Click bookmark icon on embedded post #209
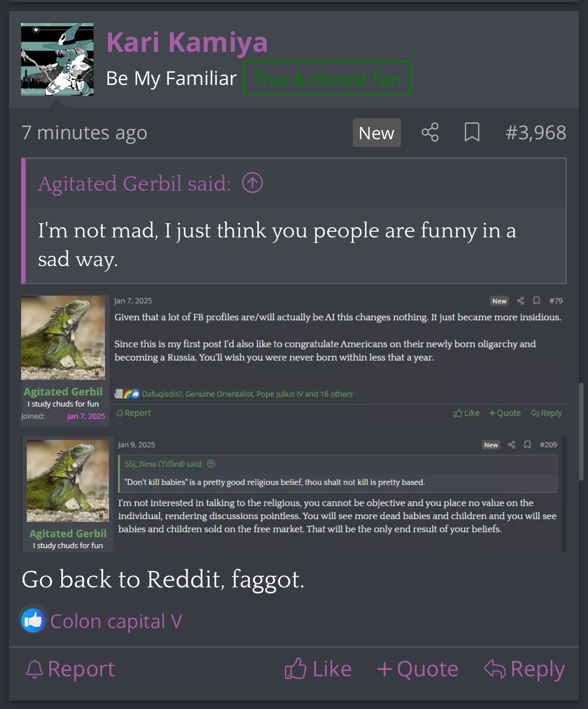This screenshot has width=588, height=709. tap(527, 445)
